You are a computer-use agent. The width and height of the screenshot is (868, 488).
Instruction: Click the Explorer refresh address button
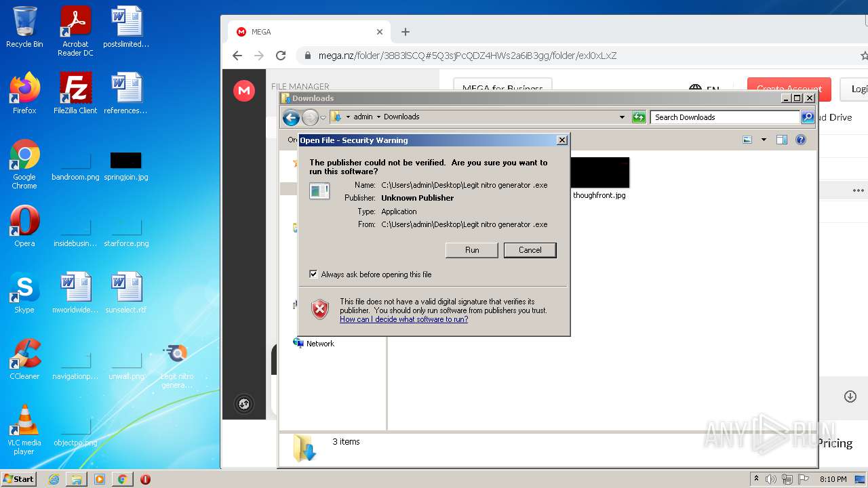click(639, 117)
